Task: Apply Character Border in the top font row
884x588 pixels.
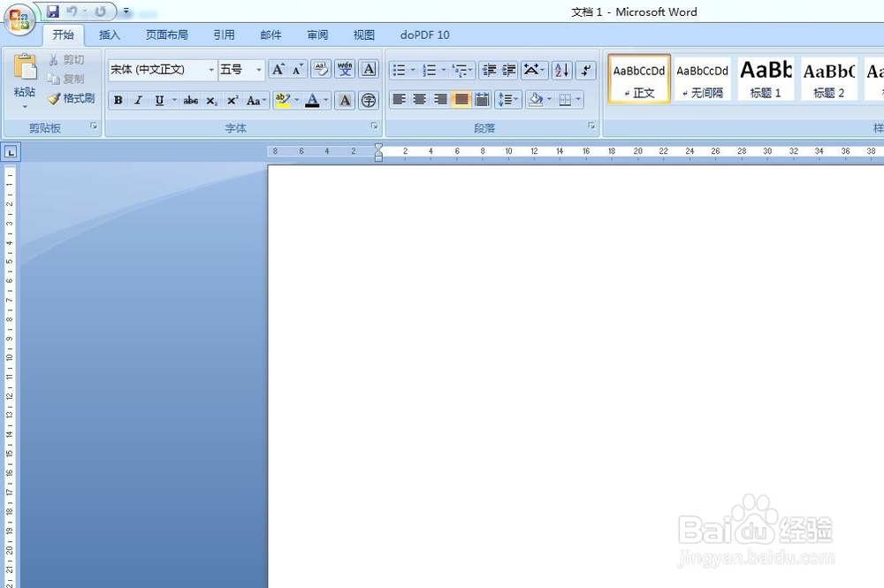Action: click(x=368, y=69)
